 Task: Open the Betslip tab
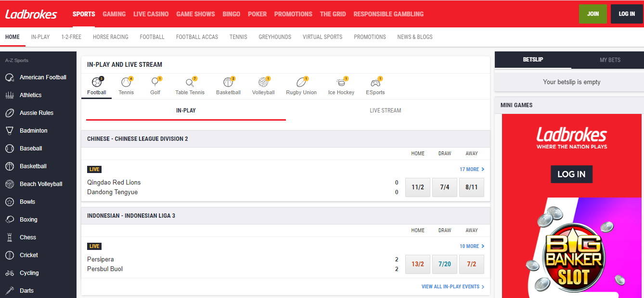pyautogui.click(x=533, y=60)
